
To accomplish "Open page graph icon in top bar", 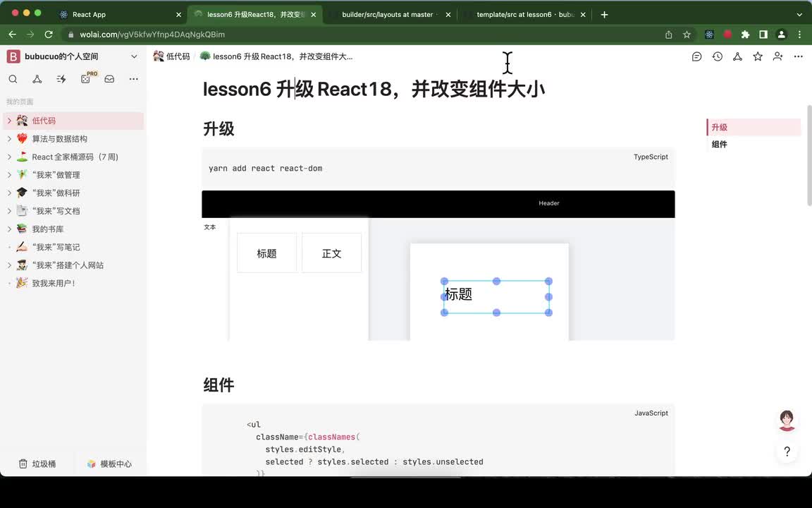I will tap(737, 56).
